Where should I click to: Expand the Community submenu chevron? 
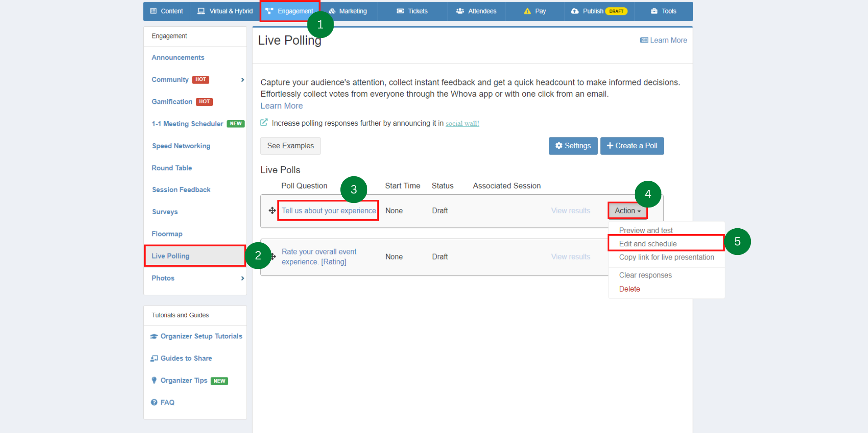[x=242, y=80]
